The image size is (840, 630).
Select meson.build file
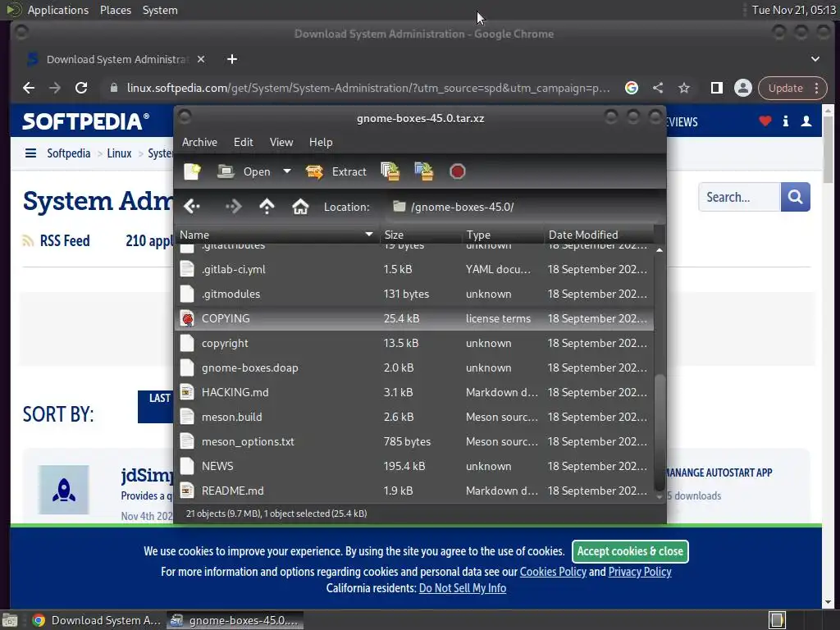coord(414,418)
